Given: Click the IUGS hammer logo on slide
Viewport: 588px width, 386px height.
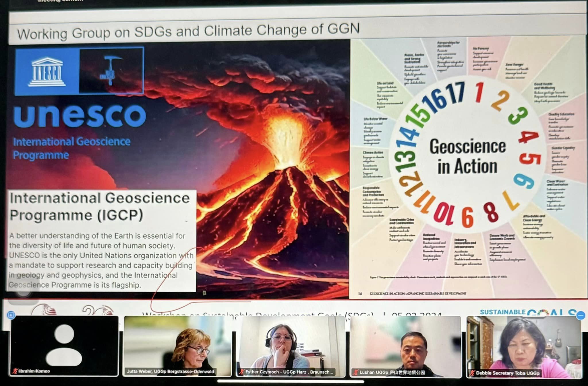Looking at the screenshot, I should pos(111,71).
